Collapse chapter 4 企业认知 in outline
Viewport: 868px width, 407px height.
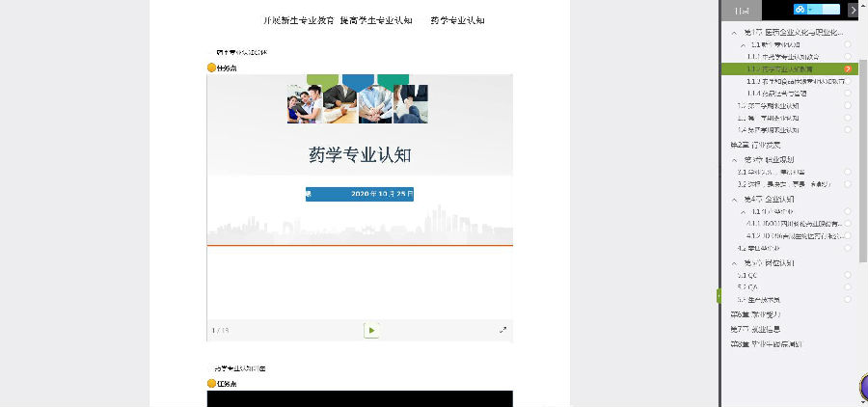point(735,200)
